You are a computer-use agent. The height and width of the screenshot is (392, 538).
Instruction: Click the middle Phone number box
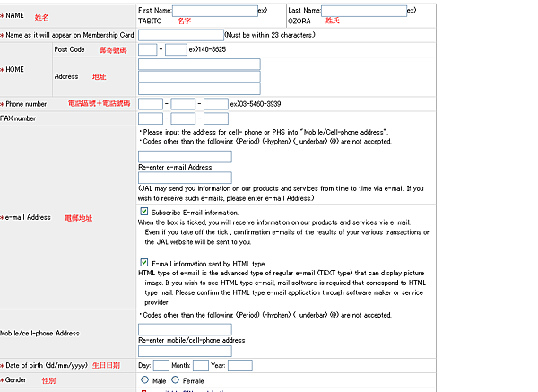click(183, 104)
